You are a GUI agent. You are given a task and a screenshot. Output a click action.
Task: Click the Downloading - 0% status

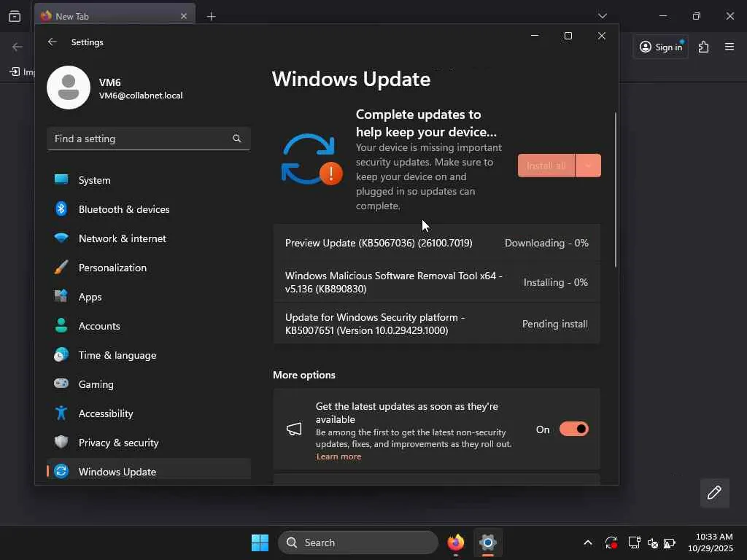[546, 243]
